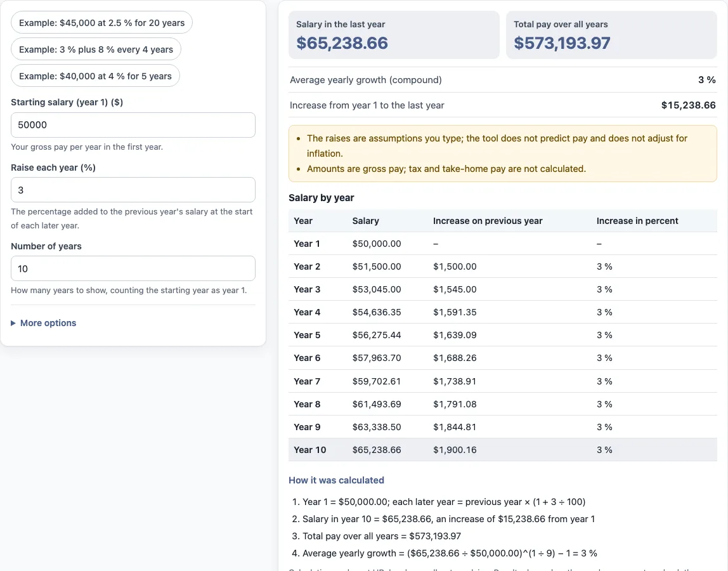728x571 pixels.
Task: Click the note about gross pay amounts
Action: pos(446,169)
